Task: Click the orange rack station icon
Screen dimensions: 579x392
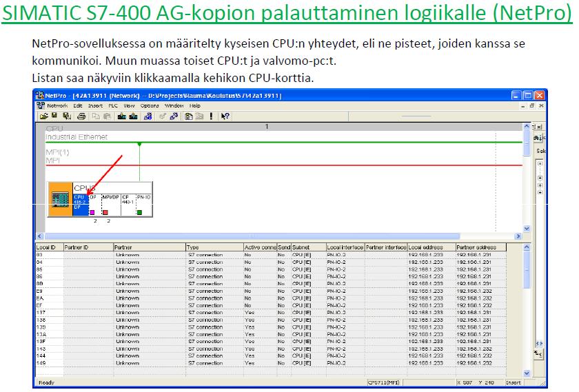Action: pyautogui.click(x=60, y=199)
